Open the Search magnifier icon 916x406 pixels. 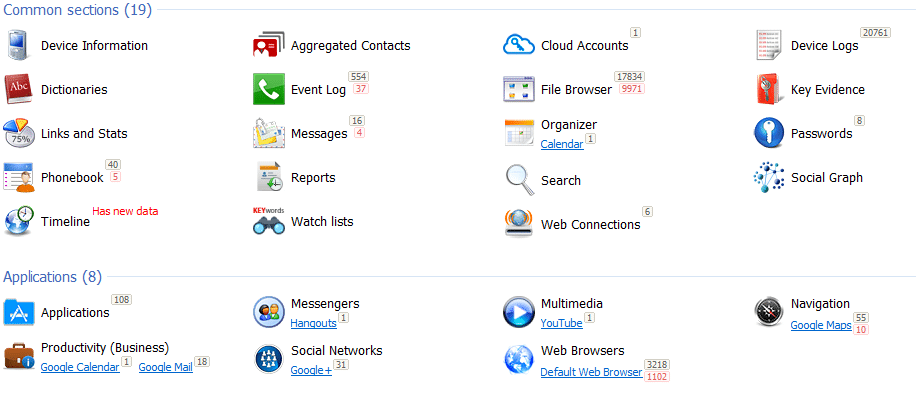click(x=520, y=180)
